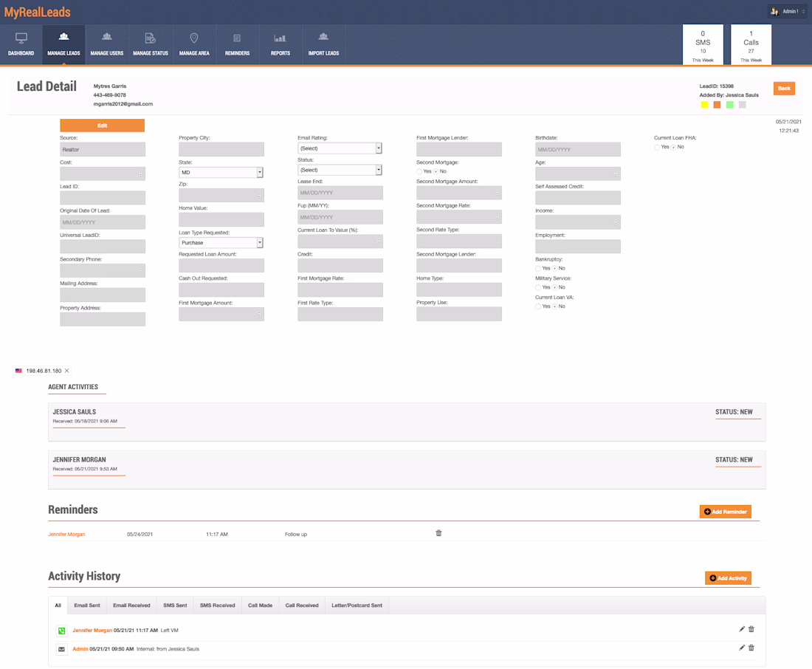Edit the Internal from Jessica Sauls activity
The width and height of the screenshot is (812, 669).
coord(742,648)
